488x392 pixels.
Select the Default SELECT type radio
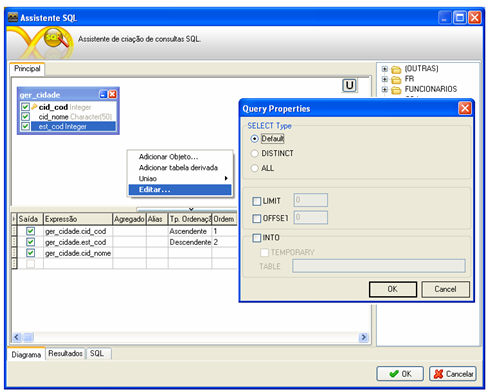[x=254, y=138]
